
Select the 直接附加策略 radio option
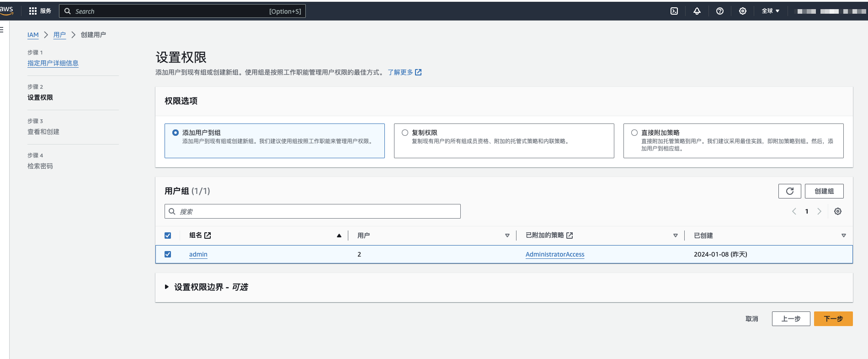click(x=634, y=133)
